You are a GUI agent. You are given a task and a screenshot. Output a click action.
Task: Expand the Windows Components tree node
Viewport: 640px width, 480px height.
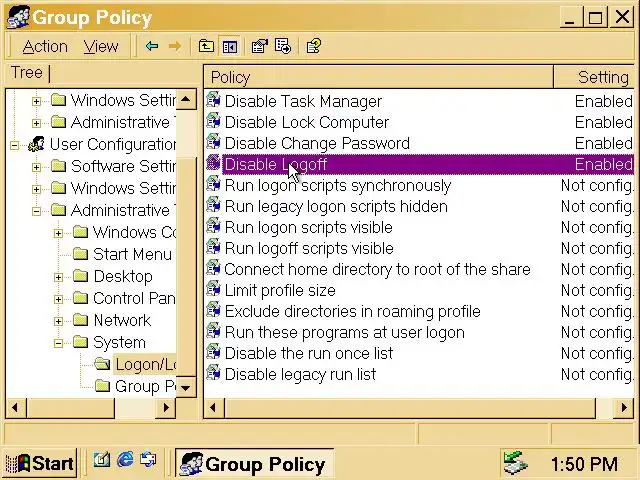point(58,233)
